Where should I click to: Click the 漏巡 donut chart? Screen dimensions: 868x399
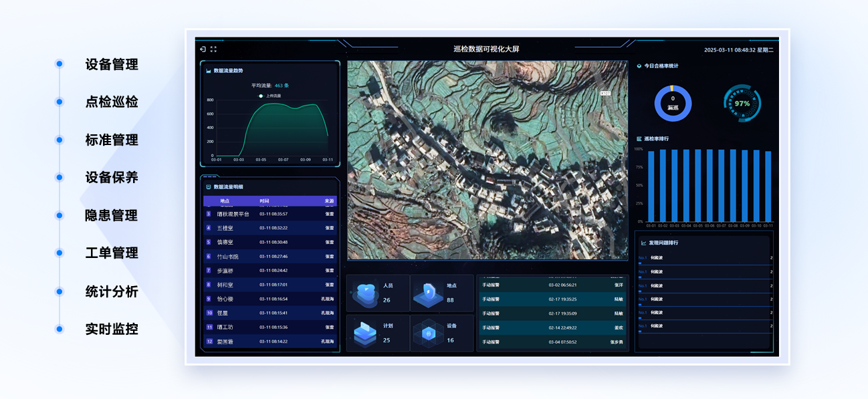click(x=673, y=104)
